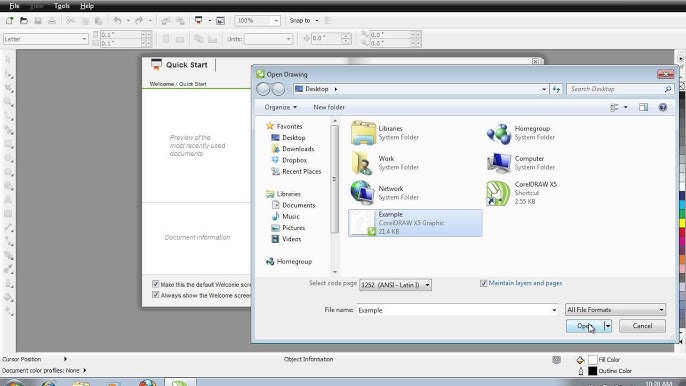The height and width of the screenshot is (386, 686).
Task: Expand the Organize menu dropdown
Action: [x=281, y=107]
